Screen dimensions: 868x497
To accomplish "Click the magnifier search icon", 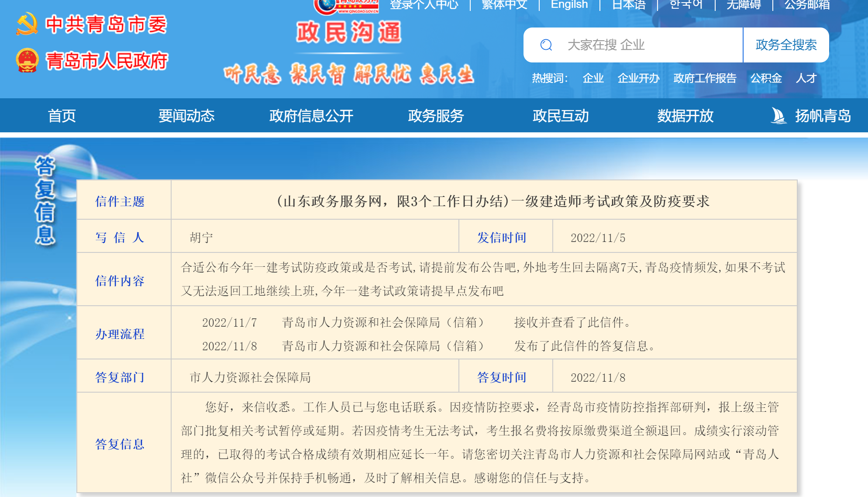I will pyautogui.click(x=546, y=45).
